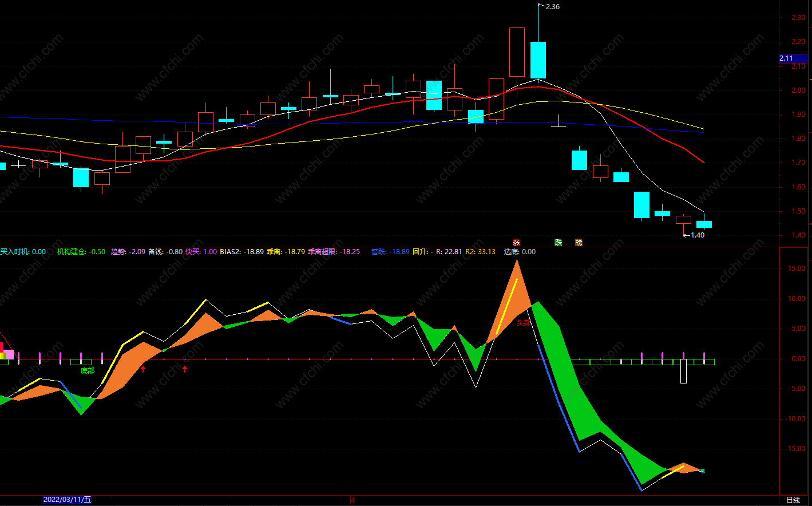The width and height of the screenshot is (812, 506).
Task: Click the last cyan candlestick on the chart
Action: [x=704, y=224]
